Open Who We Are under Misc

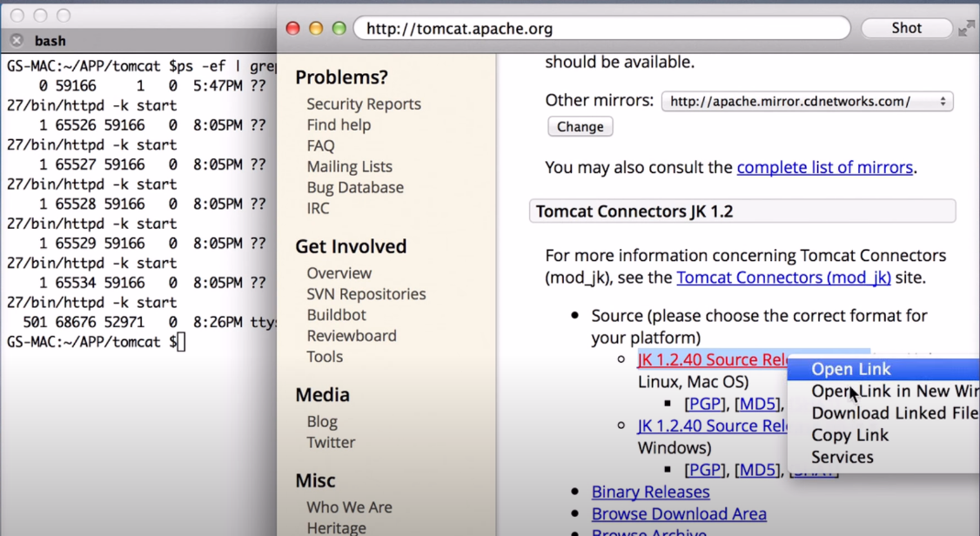coord(349,507)
